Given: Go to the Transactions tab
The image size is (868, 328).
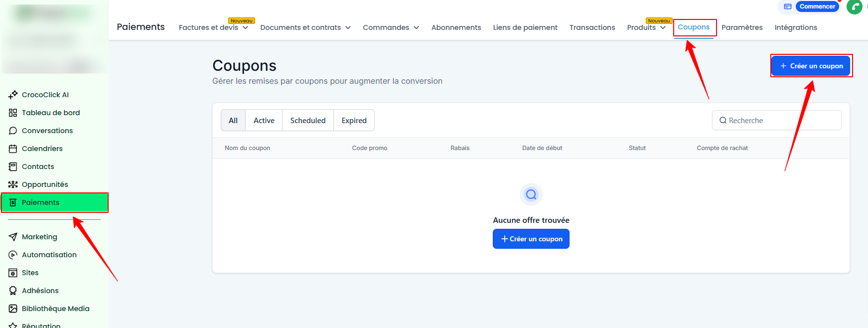Looking at the screenshot, I should click(x=592, y=27).
